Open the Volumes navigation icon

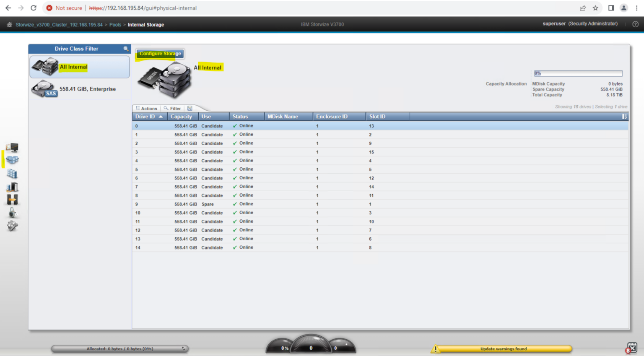point(12,174)
